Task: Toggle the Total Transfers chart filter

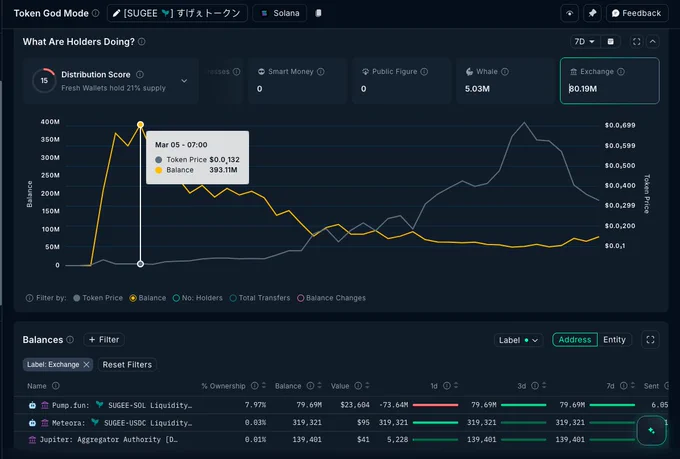Action: coord(260,298)
